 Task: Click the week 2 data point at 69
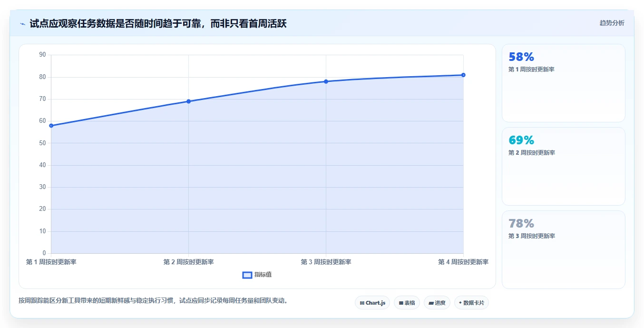coord(188,101)
